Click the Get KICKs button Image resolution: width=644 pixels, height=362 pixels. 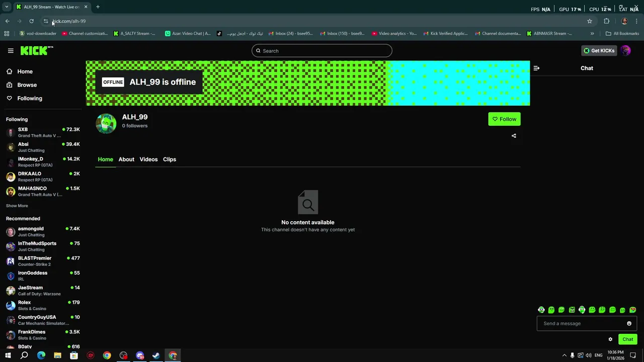(x=599, y=50)
